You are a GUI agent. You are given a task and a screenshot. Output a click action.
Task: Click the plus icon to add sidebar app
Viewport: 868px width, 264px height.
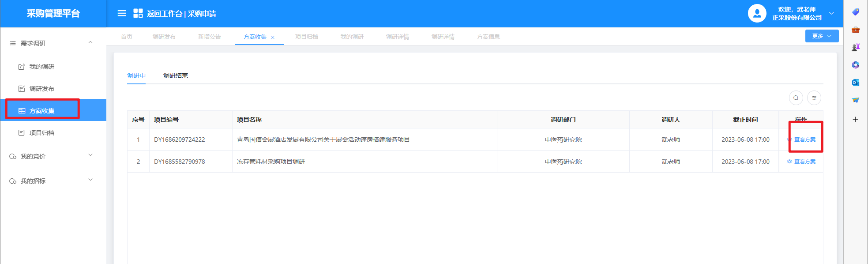(x=855, y=120)
